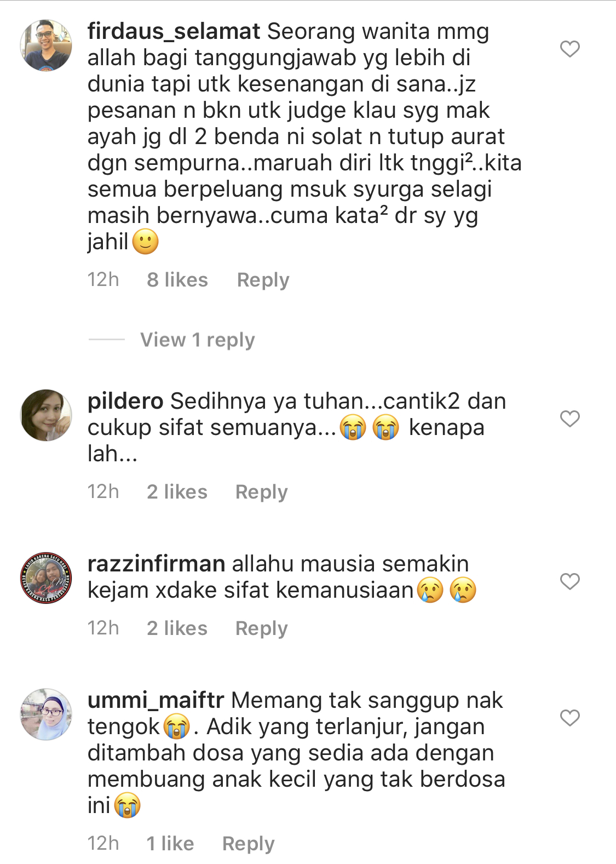Show 2 likes on pildero's comment
Viewport: 616px width, 864px height.
click(177, 492)
